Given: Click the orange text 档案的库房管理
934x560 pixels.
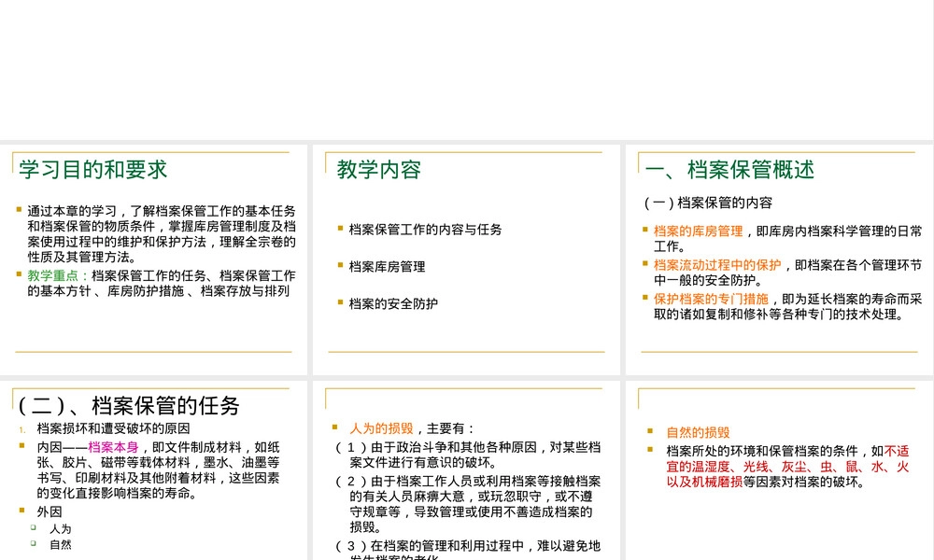Looking at the screenshot, I should click(698, 231).
